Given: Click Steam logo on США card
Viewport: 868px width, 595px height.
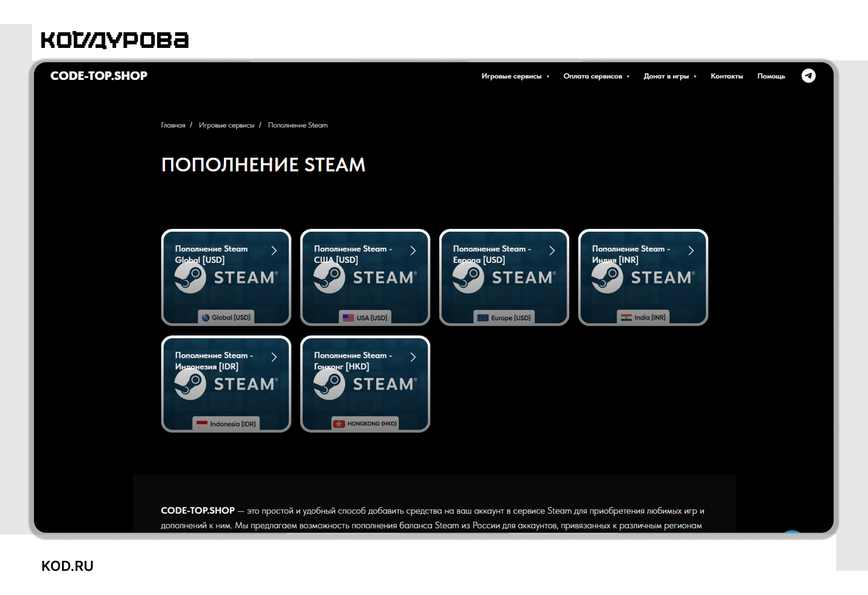Looking at the screenshot, I should [x=365, y=278].
